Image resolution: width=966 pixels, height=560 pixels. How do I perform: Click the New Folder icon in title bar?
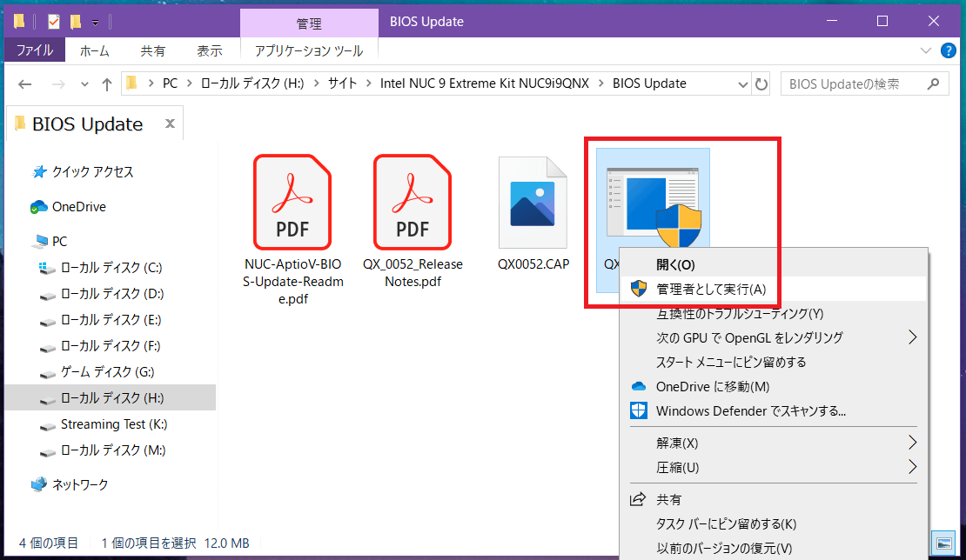[x=76, y=22]
